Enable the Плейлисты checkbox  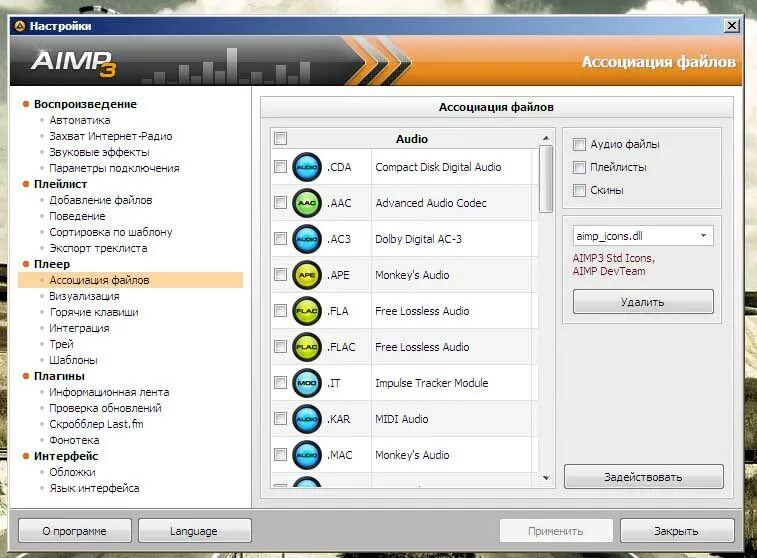579,167
